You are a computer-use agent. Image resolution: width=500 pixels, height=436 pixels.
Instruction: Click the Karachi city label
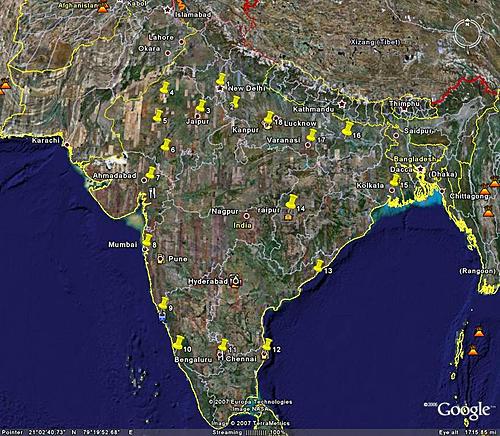[x=46, y=140]
